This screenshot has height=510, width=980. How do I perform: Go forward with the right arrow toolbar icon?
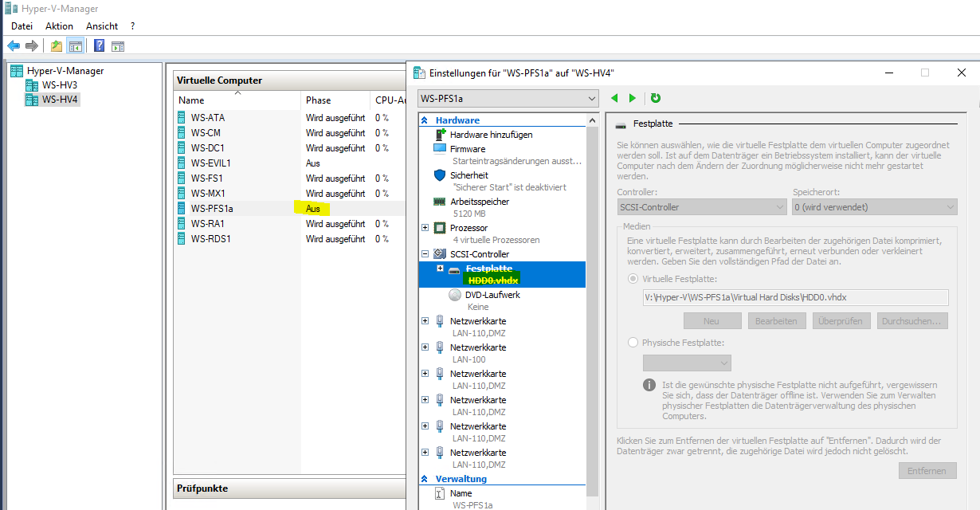pos(31,46)
